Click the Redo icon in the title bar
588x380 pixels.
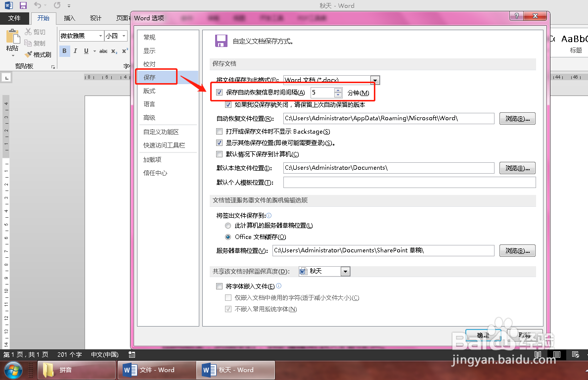[57, 5]
